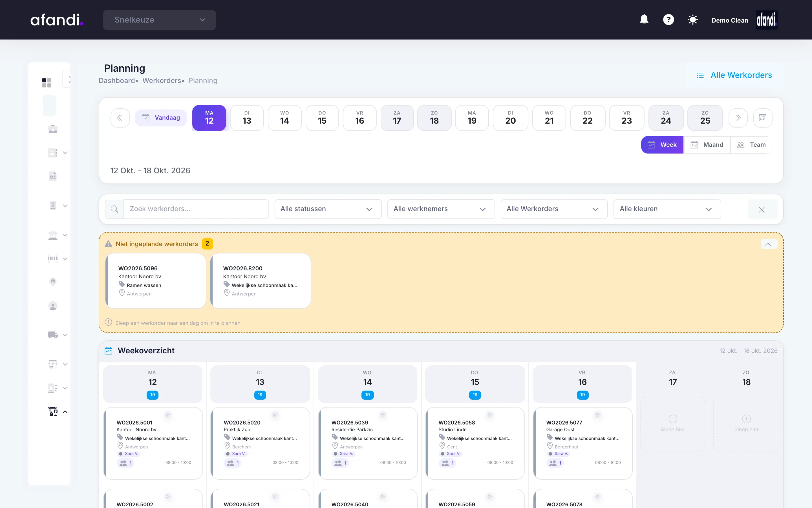
Task: Select unplanned card WO2026.5096
Action: pyautogui.click(x=156, y=281)
